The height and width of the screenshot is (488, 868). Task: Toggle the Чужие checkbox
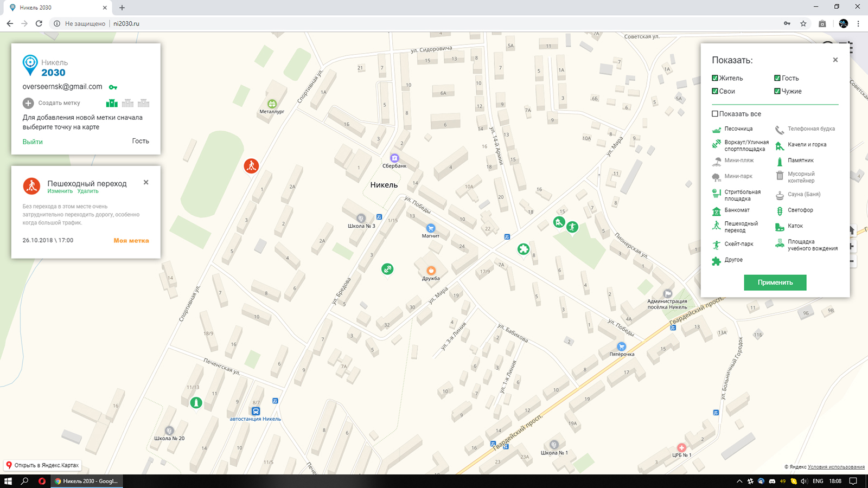point(777,91)
